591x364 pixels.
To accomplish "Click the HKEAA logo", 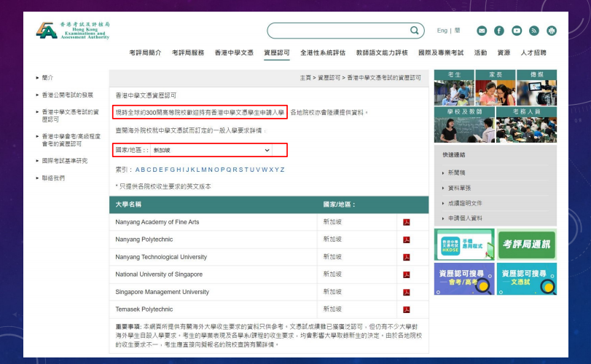I will (x=73, y=30).
